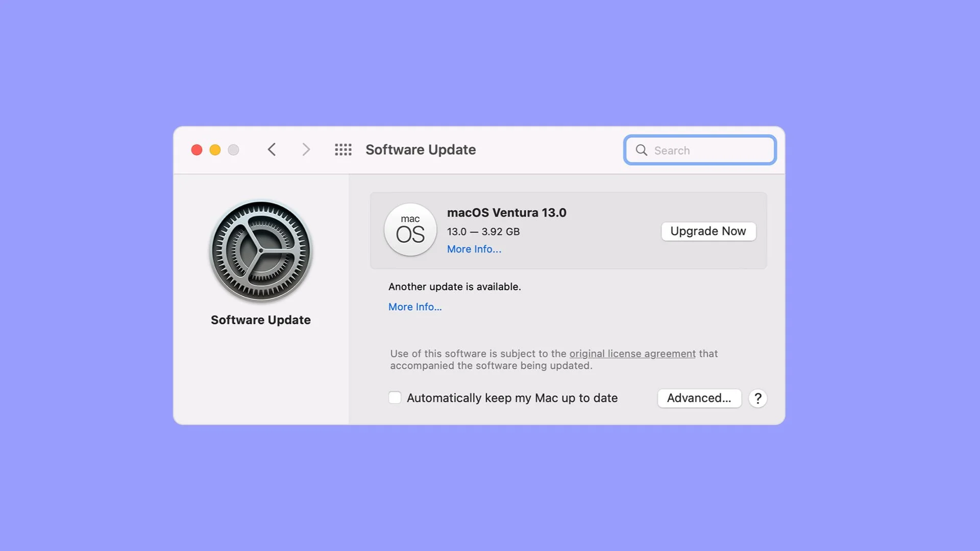980x551 pixels.
Task: Expand More Info for the other available update
Action: pos(415,307)
